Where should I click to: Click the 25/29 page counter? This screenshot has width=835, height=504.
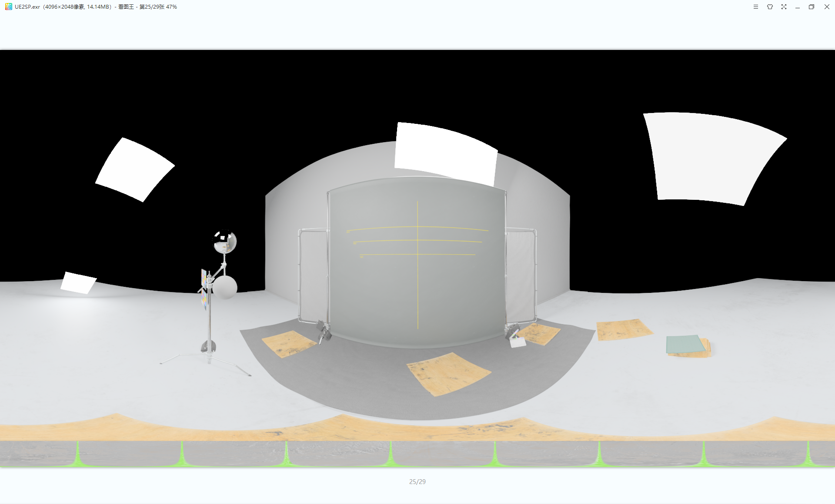coord(417,481)
